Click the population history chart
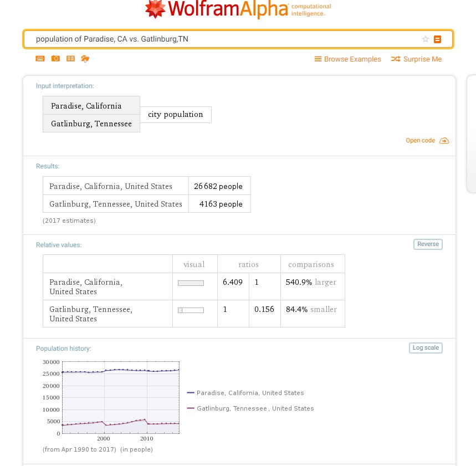Screen dimensions: 476x466 120,397
